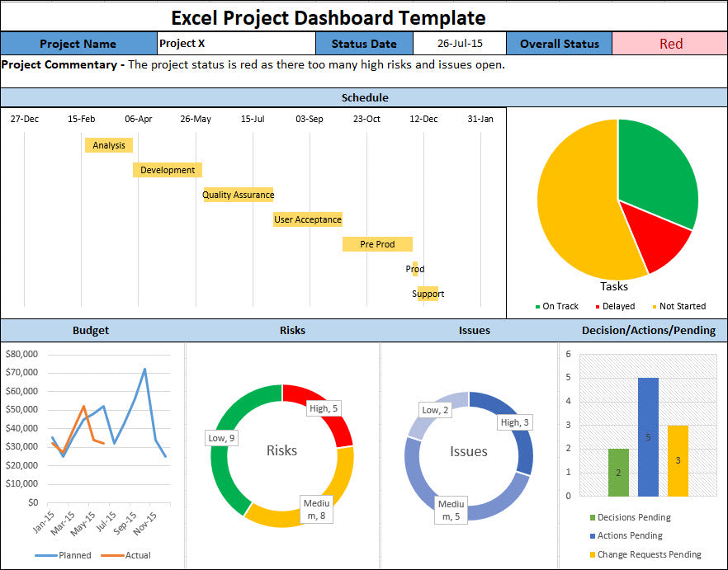
Task: Select the Development bar in the Schedule chart
Action: (167, 170)
